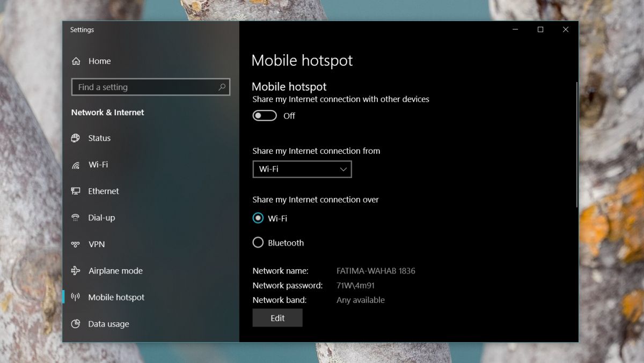Viewport: 644px width, 363px height.
Task: Click the Wi-Fi signal icon in sidebar
Action: [x=76, y=165]
